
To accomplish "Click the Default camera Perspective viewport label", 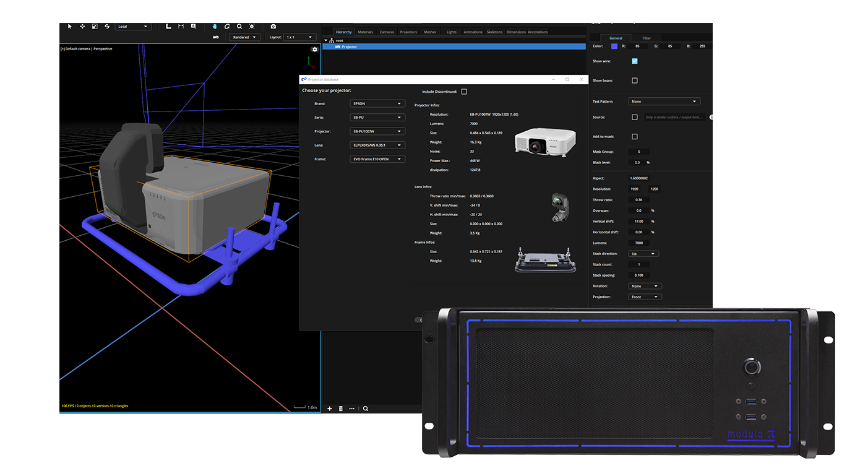I will click(86, 48).
